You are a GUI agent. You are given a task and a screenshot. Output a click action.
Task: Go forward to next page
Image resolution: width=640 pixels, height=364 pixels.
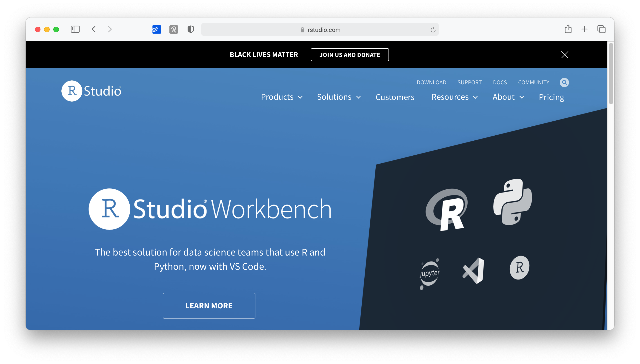110,29
